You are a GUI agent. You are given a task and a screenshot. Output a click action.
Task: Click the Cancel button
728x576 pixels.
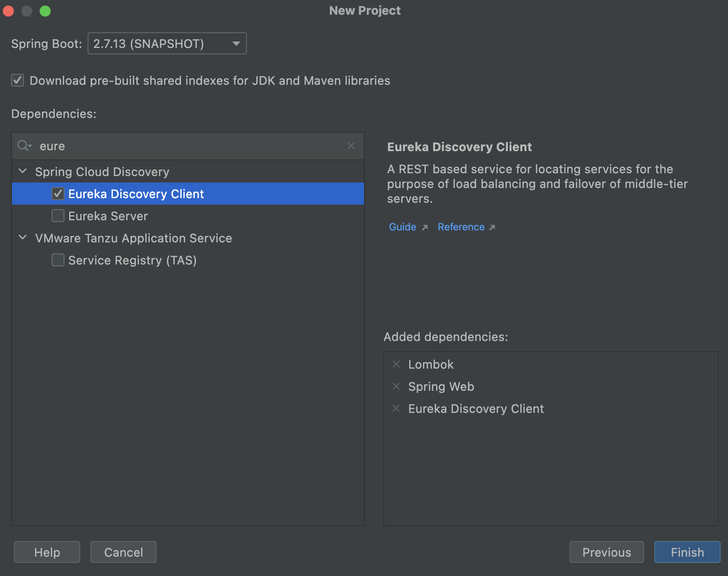point(123,552)
